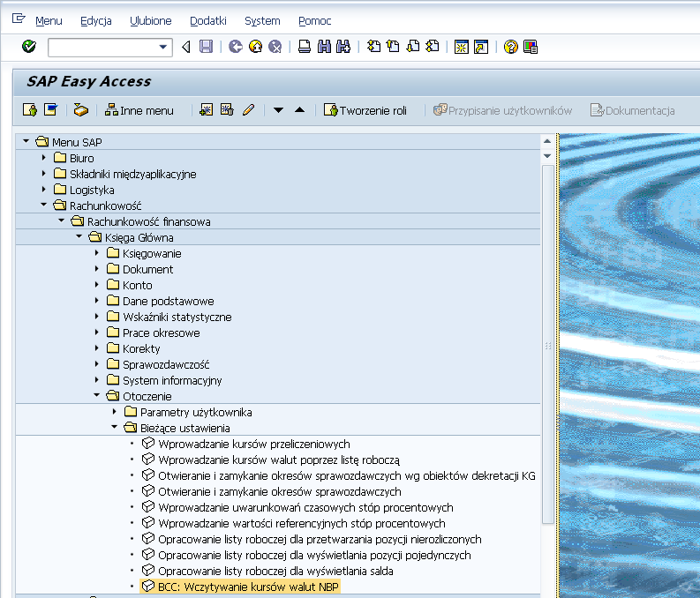This screenshot has width=700, height=598.
Task: Collapse the Księga Główna folder
Action: tap(79, 236)
